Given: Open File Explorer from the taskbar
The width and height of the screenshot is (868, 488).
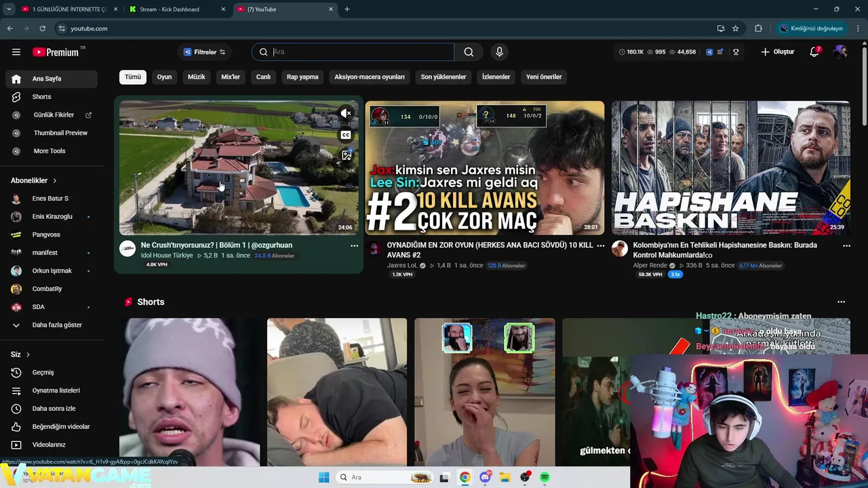Looking at the screenshot, I should [x=505, y=478].
